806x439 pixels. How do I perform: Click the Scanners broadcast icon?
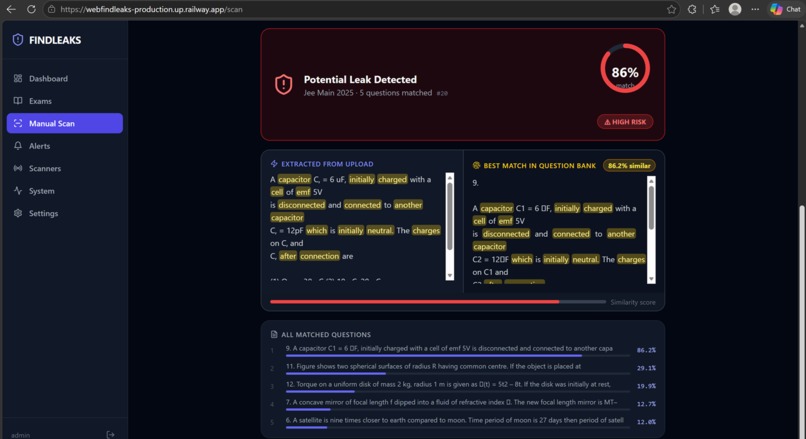(x=18, y=168)
